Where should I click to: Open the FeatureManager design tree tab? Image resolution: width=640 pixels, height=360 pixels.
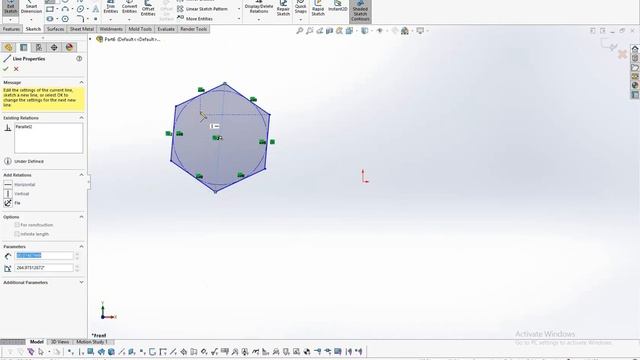point(8,47)
